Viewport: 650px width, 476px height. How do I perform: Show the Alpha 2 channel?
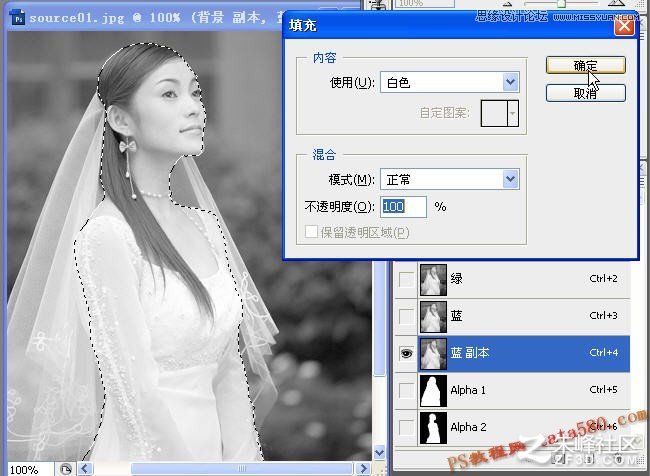click(x=406, y=427)
